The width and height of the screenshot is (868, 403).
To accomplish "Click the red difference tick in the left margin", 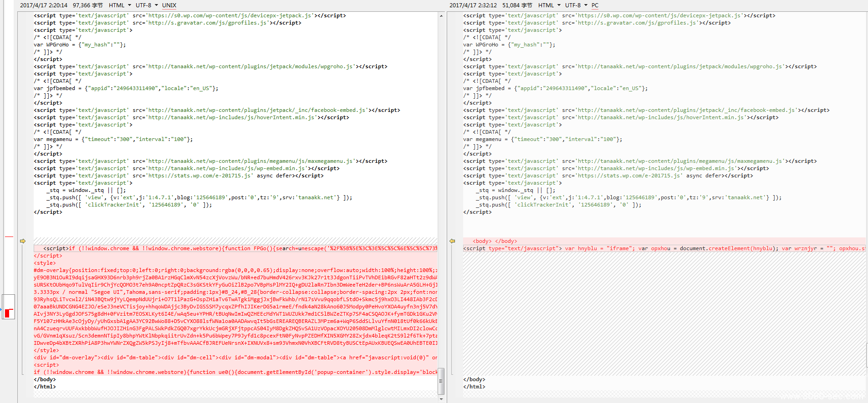I will 9,237.
